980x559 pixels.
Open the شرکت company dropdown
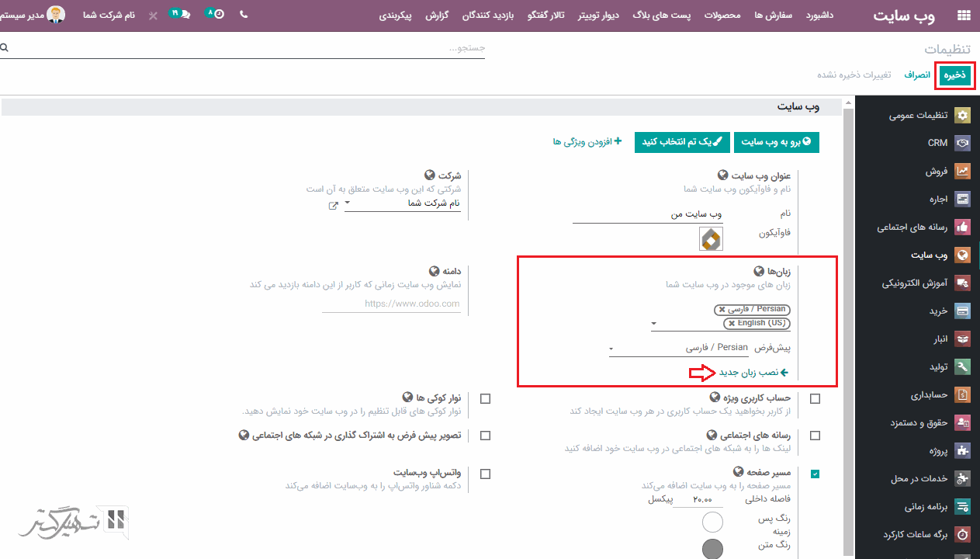402,203
